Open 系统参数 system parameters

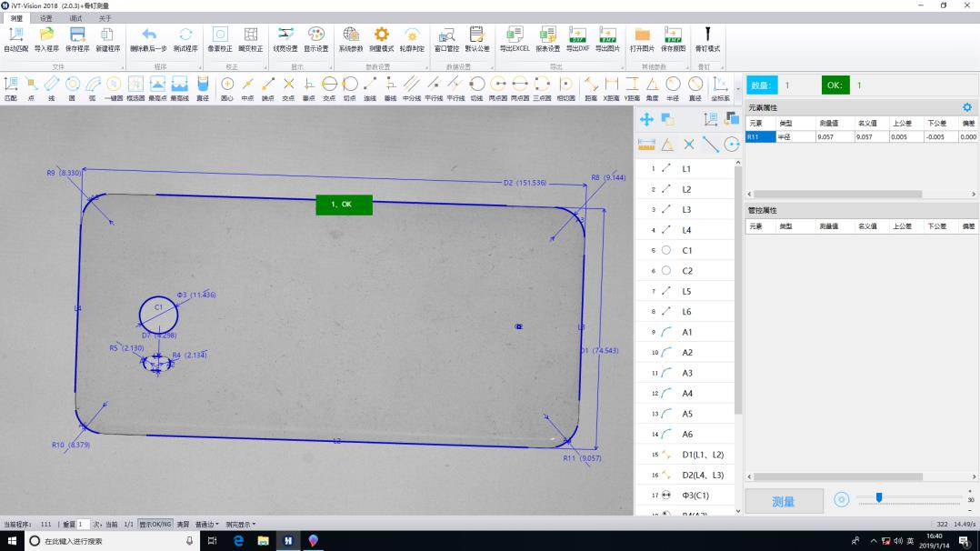pos(350,38)
